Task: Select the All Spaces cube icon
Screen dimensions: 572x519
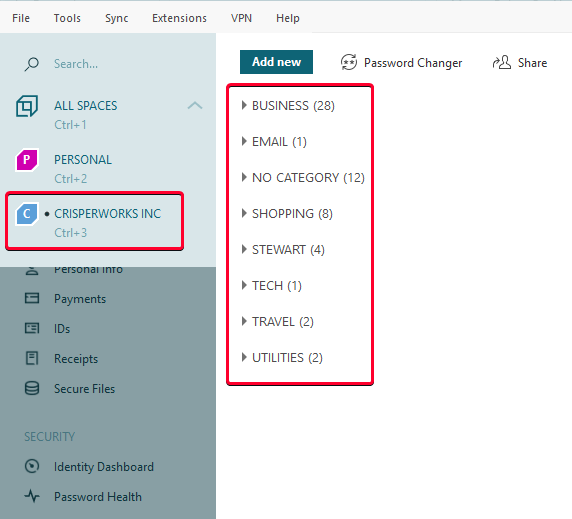Action: (x=27, y=106)
